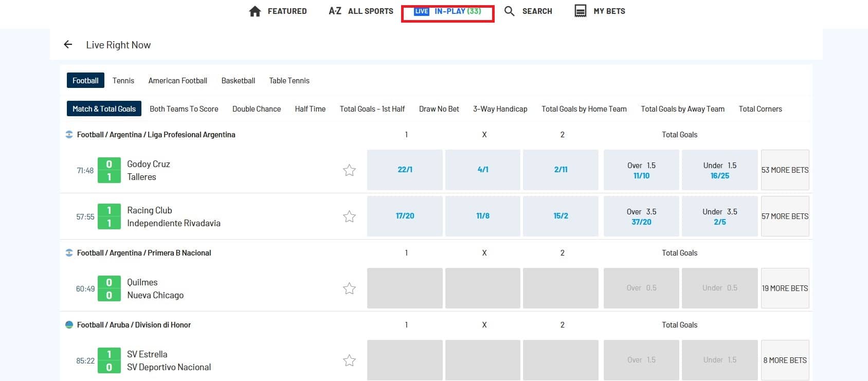Click Nueva Chicago team name

(155, 295)
